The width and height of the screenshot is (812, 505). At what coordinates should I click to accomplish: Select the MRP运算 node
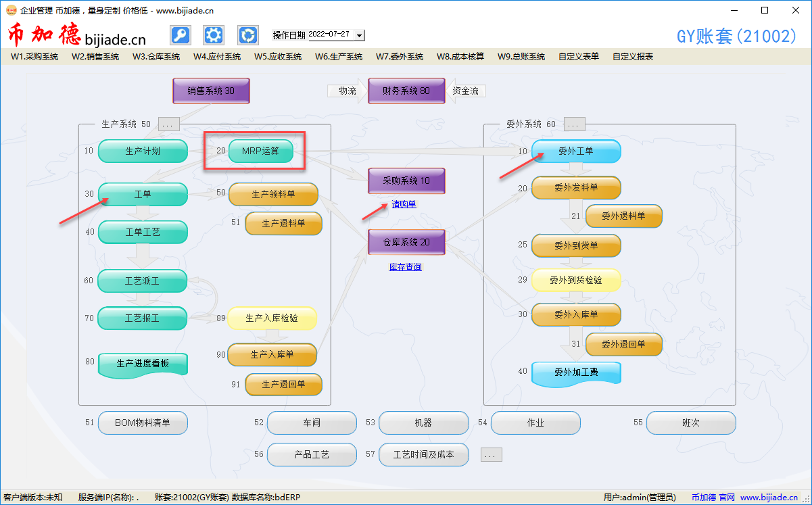pyautogui.click(x=260, y=151)
